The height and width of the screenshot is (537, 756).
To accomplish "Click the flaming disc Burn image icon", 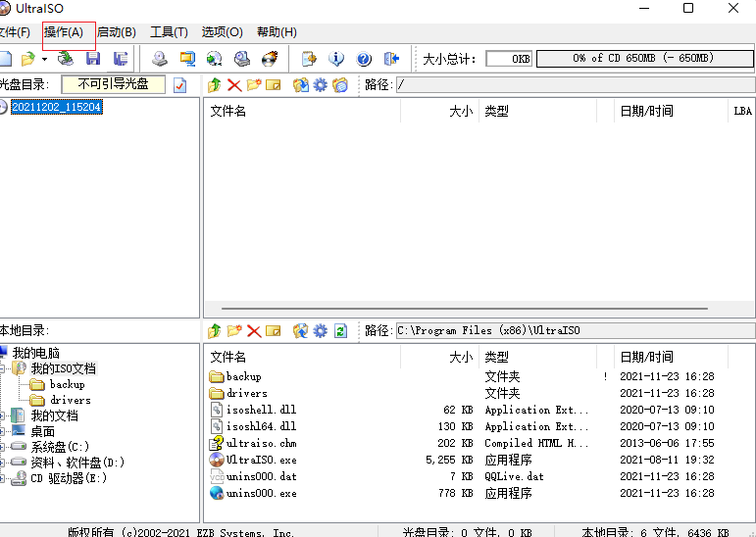I will click(x=270, y=59).
